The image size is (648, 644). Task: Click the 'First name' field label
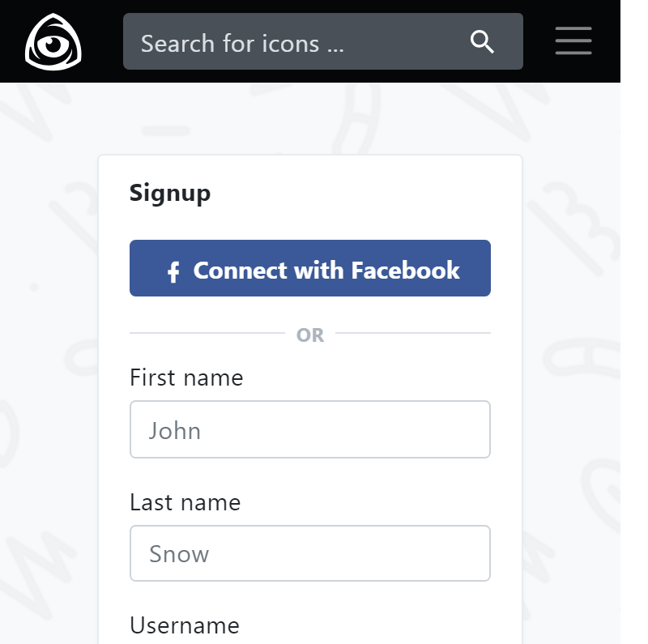(186, 377)
